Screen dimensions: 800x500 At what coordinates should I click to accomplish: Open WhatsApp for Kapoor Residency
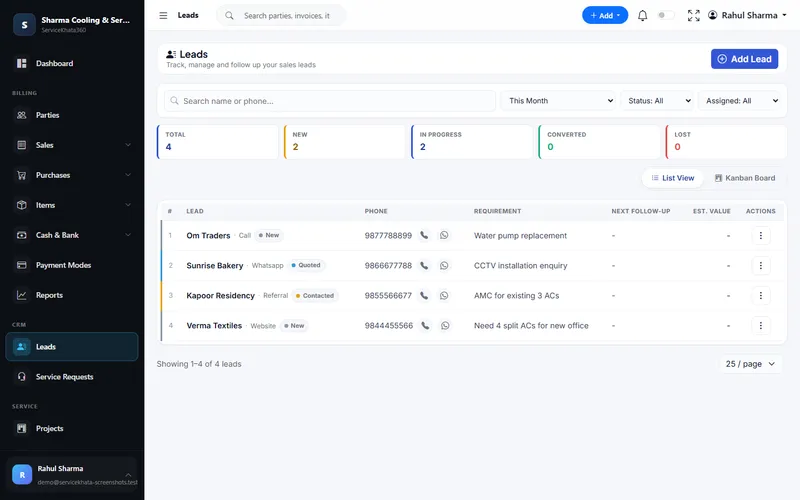(x=444, y=295)
